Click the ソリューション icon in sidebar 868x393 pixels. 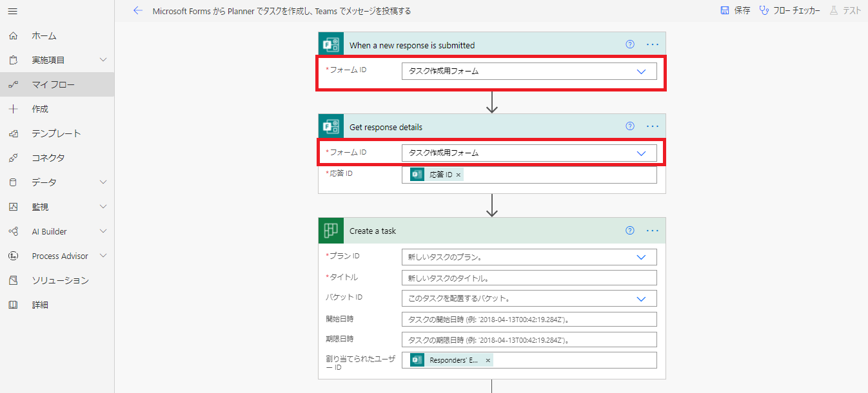13,281
